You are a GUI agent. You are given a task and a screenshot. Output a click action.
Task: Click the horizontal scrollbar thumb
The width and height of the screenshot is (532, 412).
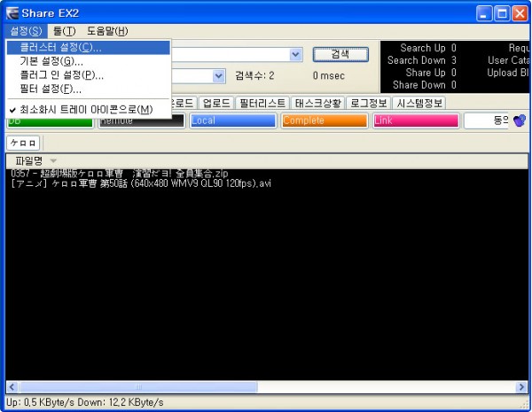(x=138, y=387)
